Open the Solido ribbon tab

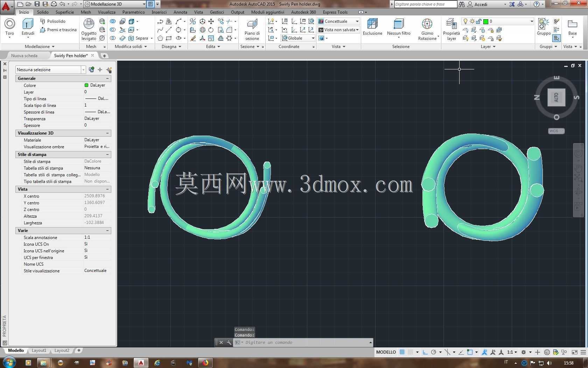(x=43, y=12)
